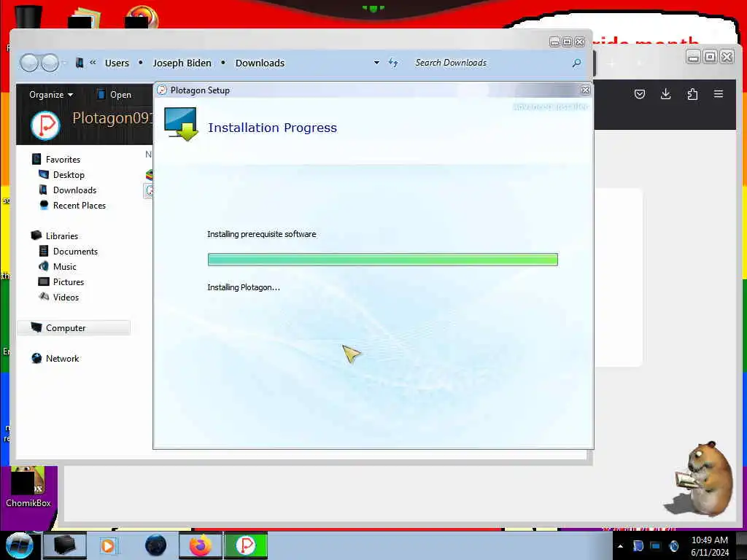Screen dimensions: 747x560
Task: Select Computer in the navigation pane
Action: pyautogui.click(x=74, y=327)
